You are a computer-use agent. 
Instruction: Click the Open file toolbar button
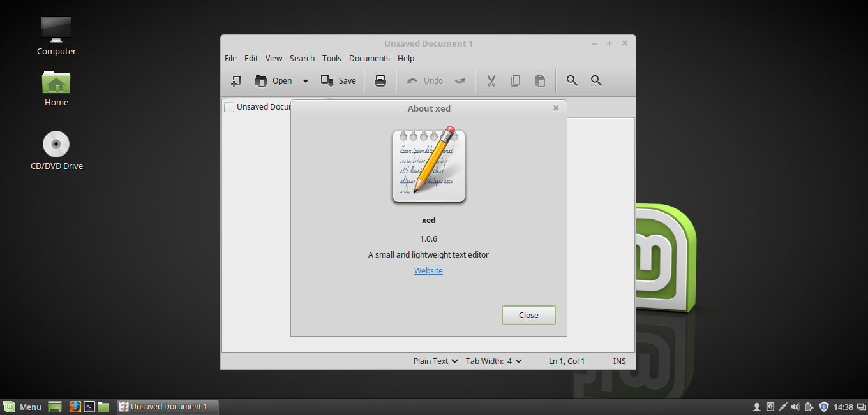[x=273, y=81]
